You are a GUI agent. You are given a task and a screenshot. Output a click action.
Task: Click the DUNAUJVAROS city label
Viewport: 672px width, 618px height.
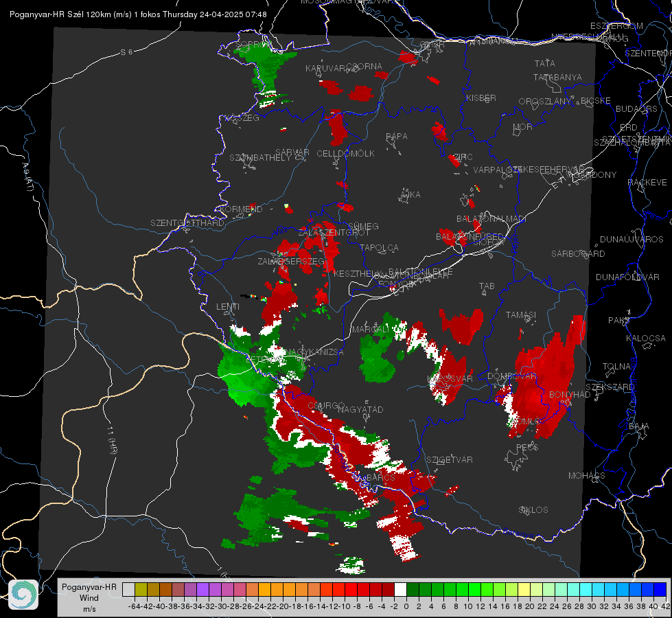coord(632,240)
